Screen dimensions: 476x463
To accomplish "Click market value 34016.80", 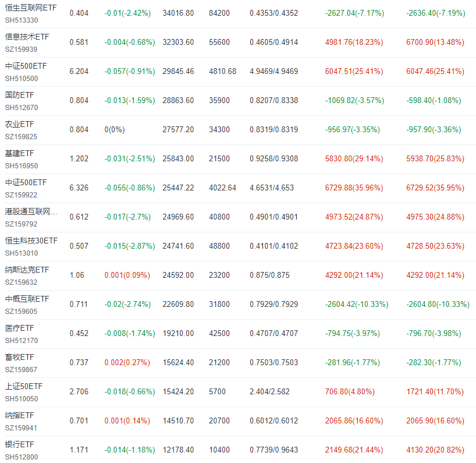I will click(178, 13).
